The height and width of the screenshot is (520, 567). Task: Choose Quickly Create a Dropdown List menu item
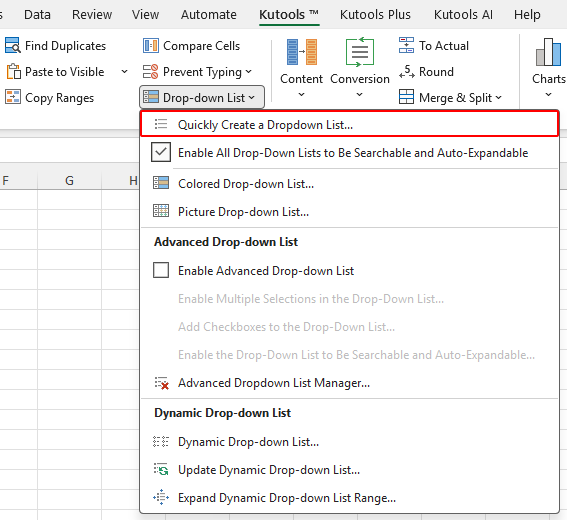pos(349,124)
